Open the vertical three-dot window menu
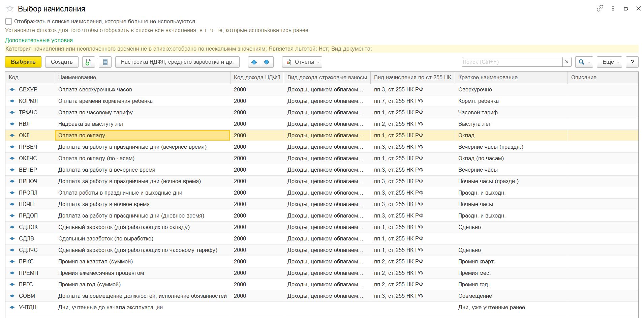The width and height of the screenshot is (644, 318). [613, 9]
